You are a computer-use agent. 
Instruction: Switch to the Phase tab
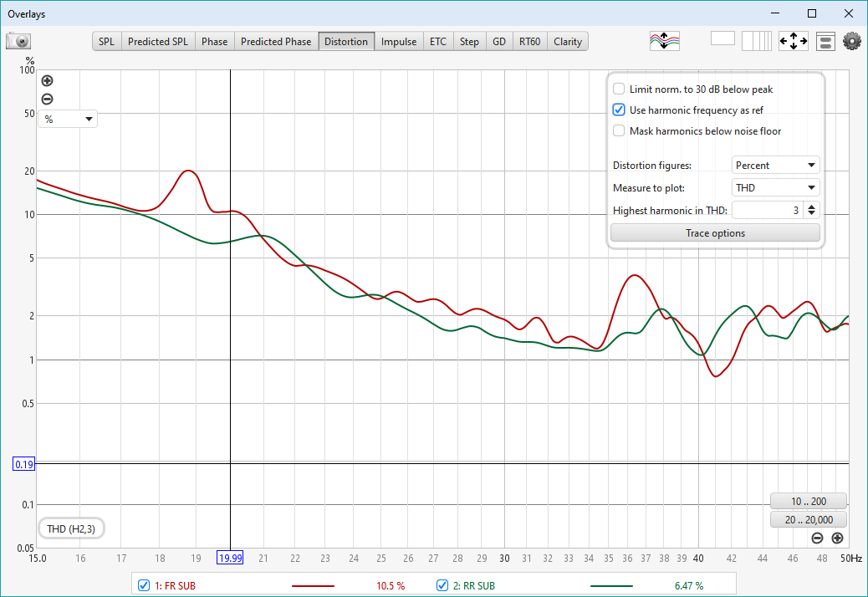[x=214, y=42]
